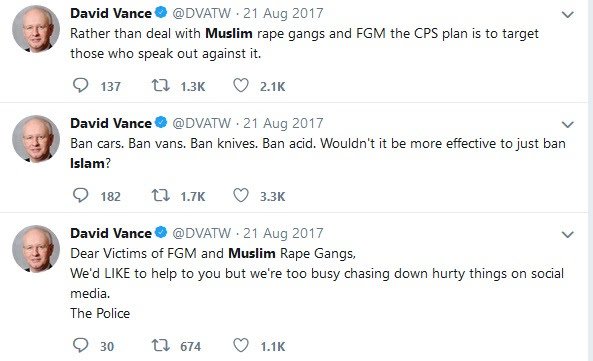Open the 21 Aug 2017 timestamp on third tweet

coord(283,233)
